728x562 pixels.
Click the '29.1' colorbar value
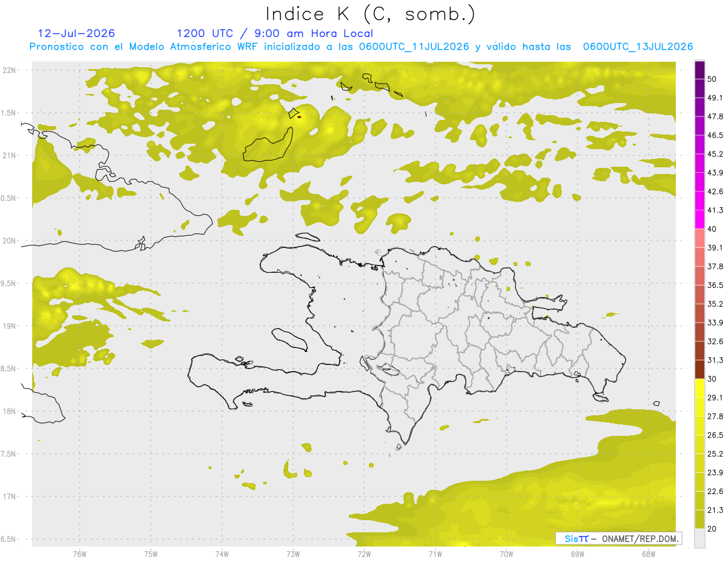[715, 398]
